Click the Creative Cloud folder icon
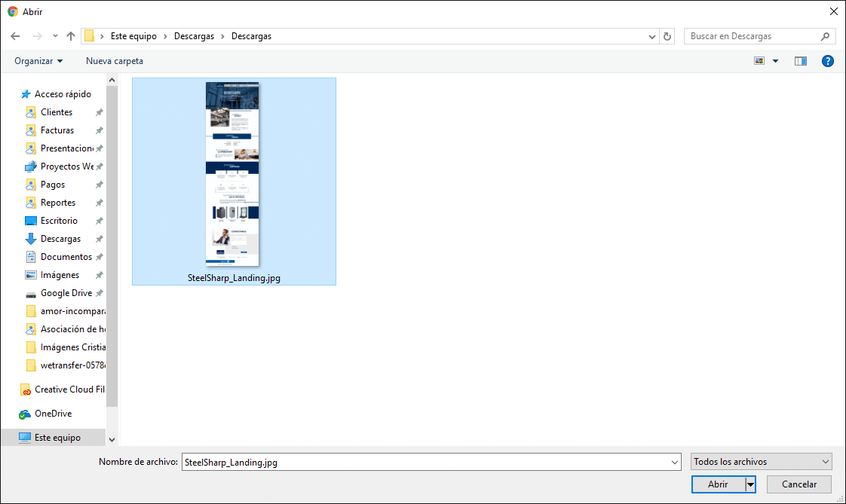The height and width of the screenshot is (504, 846). (25, 389)
